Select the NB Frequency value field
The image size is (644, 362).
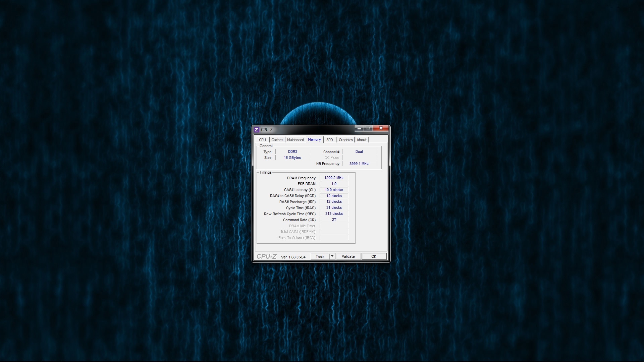tap(359, 164)
